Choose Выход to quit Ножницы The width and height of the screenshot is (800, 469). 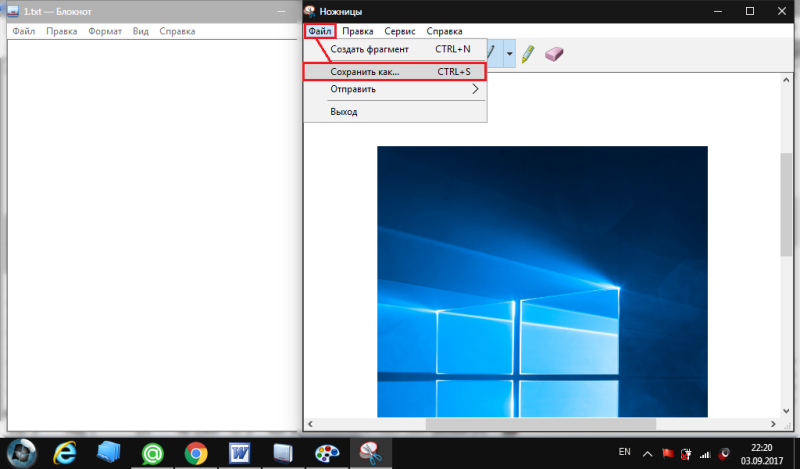coord(395,112)
